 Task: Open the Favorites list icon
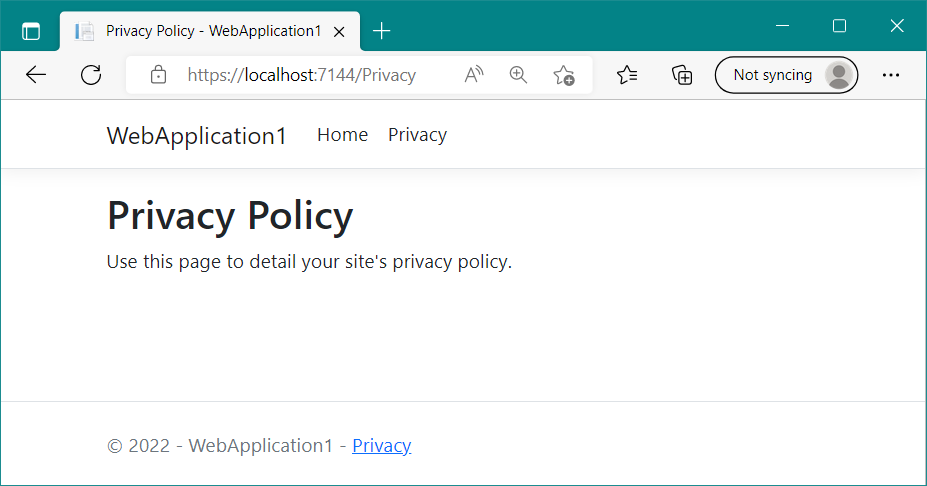[627, 74]
